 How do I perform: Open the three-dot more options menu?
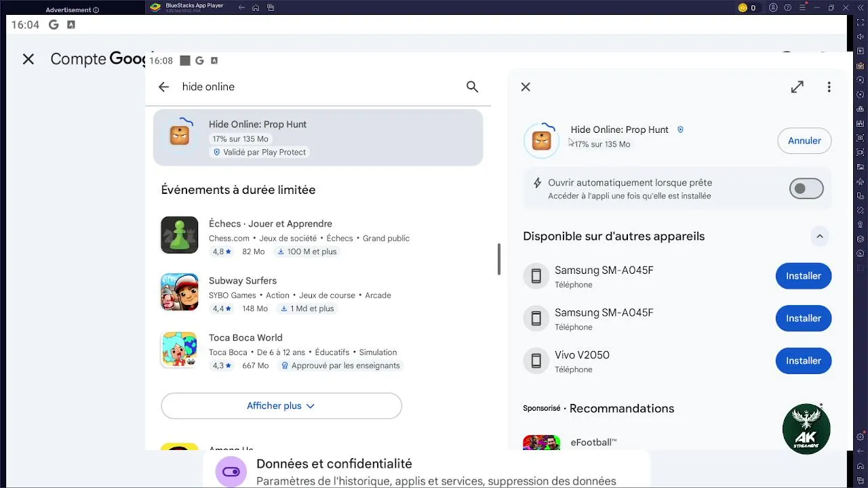coord(829,87)
